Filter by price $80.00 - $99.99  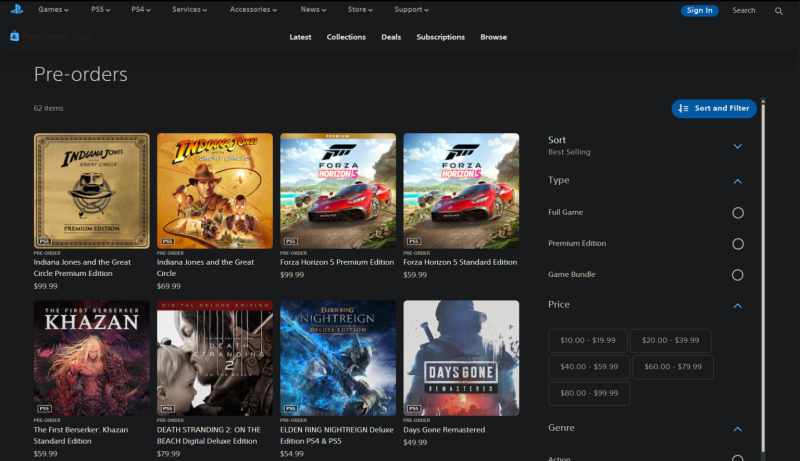589,394
